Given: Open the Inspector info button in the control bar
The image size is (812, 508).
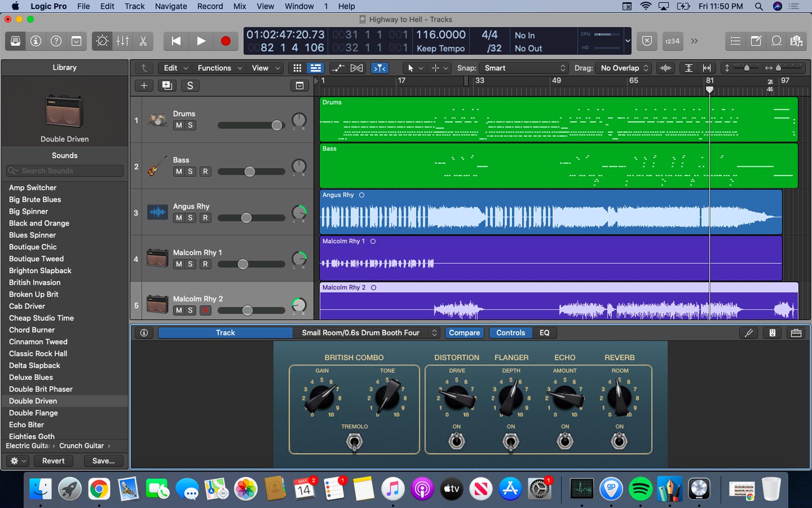Looking at the screenshot, I should coord(36,41).
